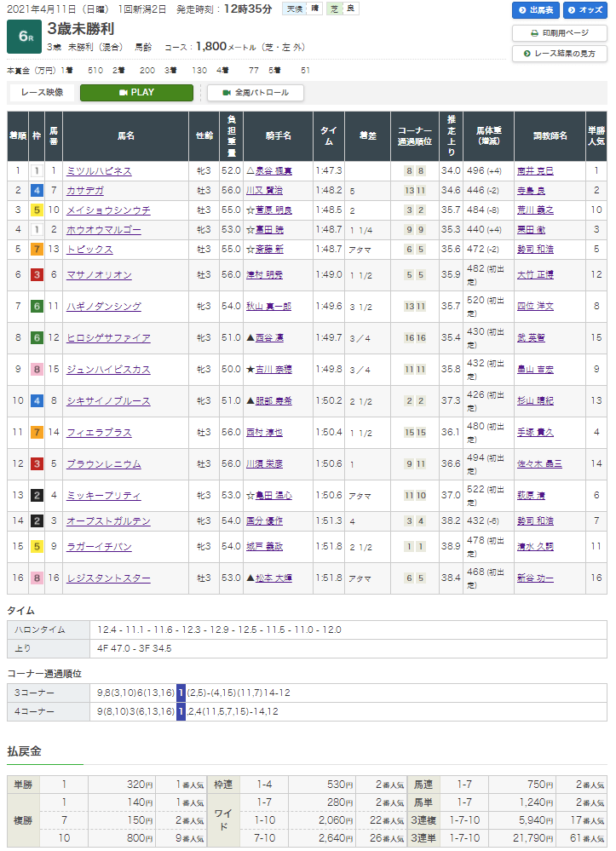The height and width of the screenshot is (851, 616).
Task: Click highlighted horse 1 in 3コーナー order
Action: pos(181,693)
